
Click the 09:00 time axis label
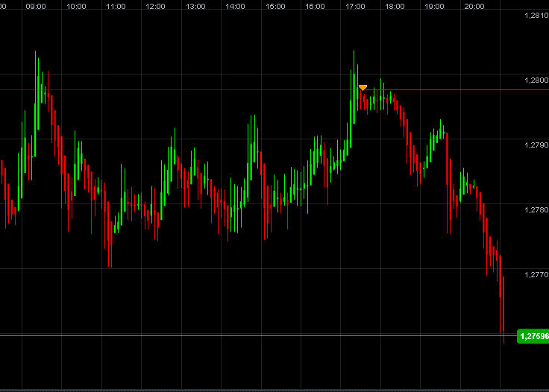tap(36, 6)
